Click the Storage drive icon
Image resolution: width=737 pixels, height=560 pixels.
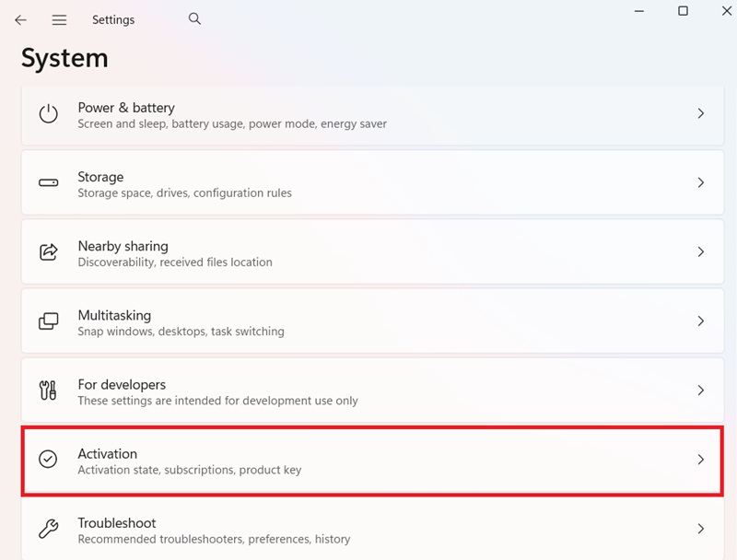tap(48, 183)
